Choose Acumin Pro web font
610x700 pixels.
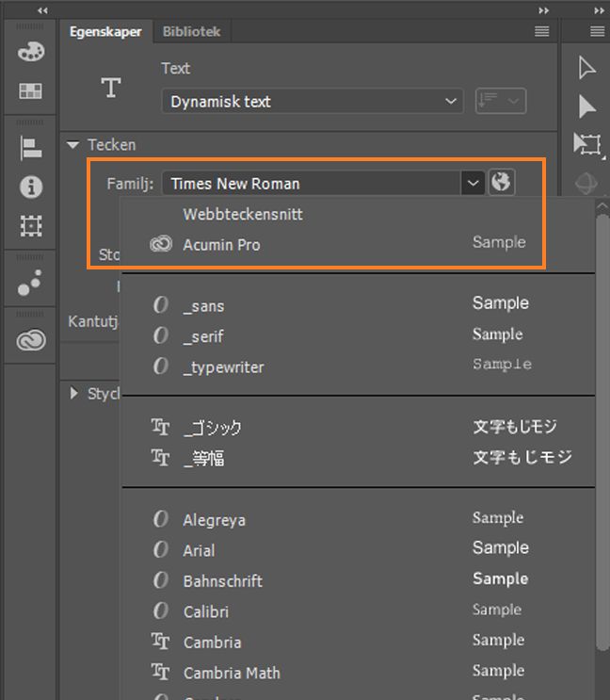point(222,245)
